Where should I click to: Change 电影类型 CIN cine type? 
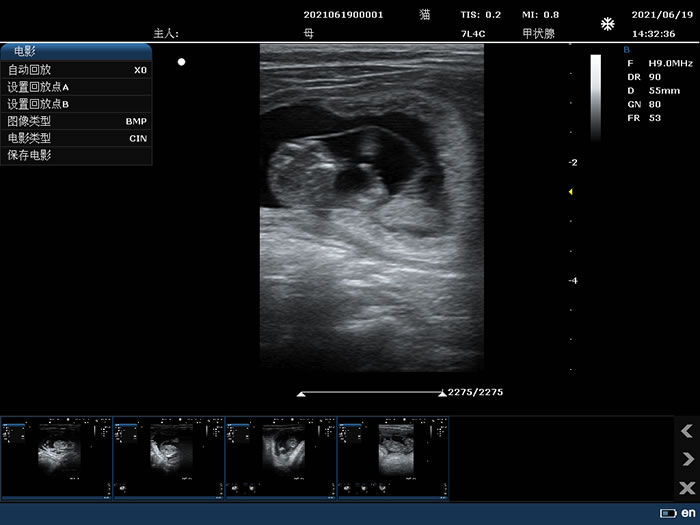click(76, 138)
